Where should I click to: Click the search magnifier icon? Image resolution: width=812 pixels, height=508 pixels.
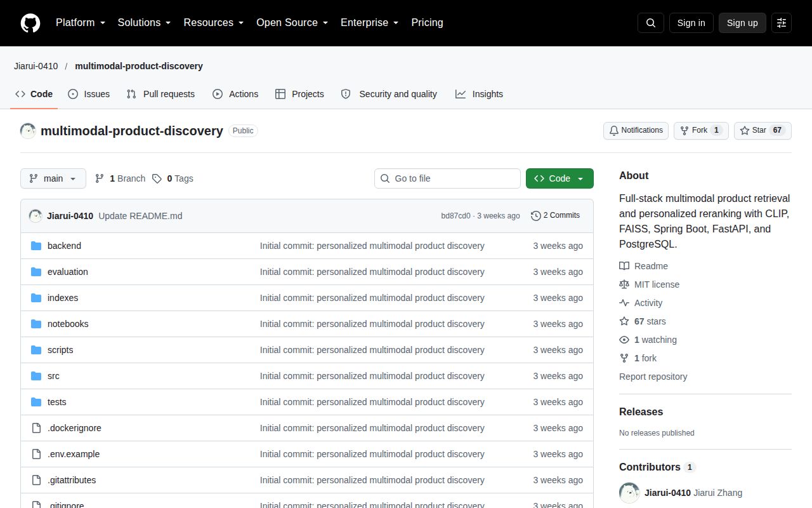pos(651,23)
